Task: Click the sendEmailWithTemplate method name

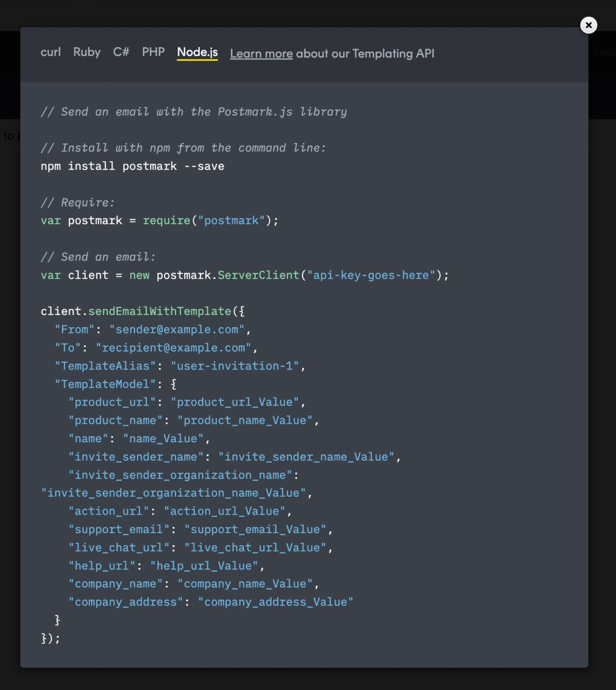Action: click(159, 311)
